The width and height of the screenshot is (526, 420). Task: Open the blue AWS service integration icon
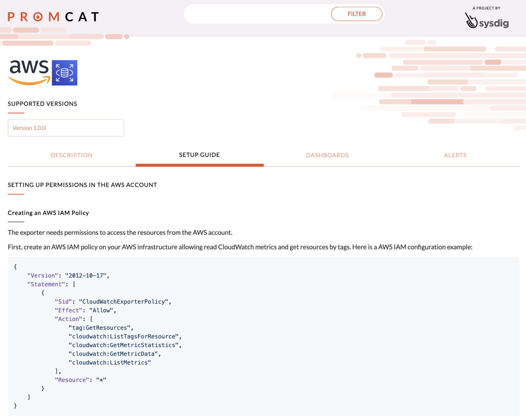pyautogui.click(x=64, y=73)
